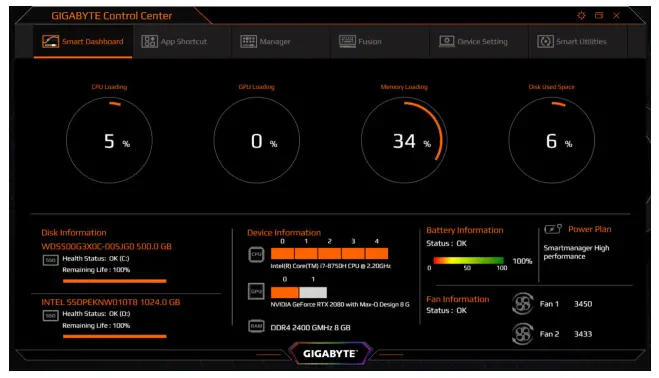Click the CPU chip icon in Device Information

pyautogui.click(x=256, y=254)
